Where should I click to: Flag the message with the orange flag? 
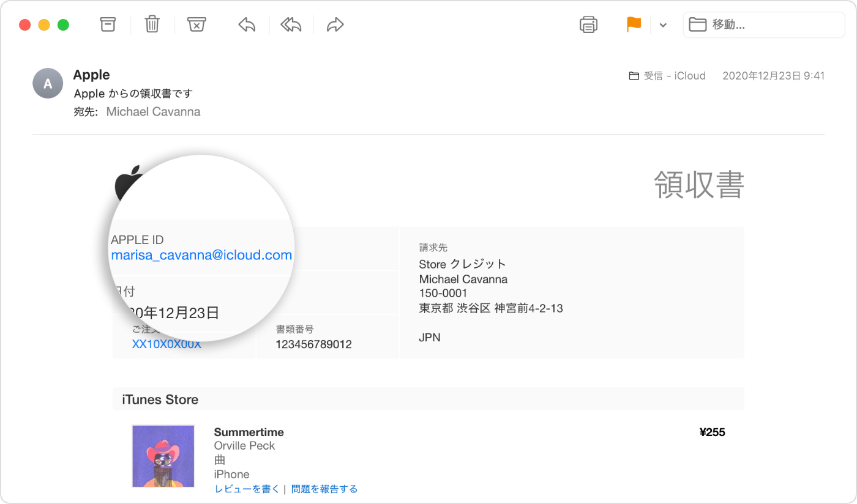pos(634,24)
